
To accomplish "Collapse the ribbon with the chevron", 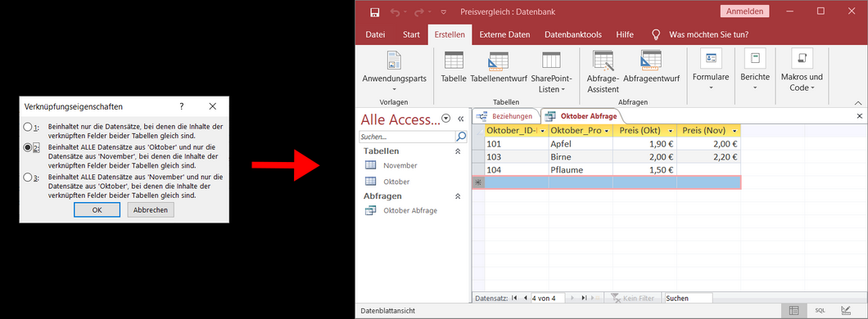I will click(858, 103).
